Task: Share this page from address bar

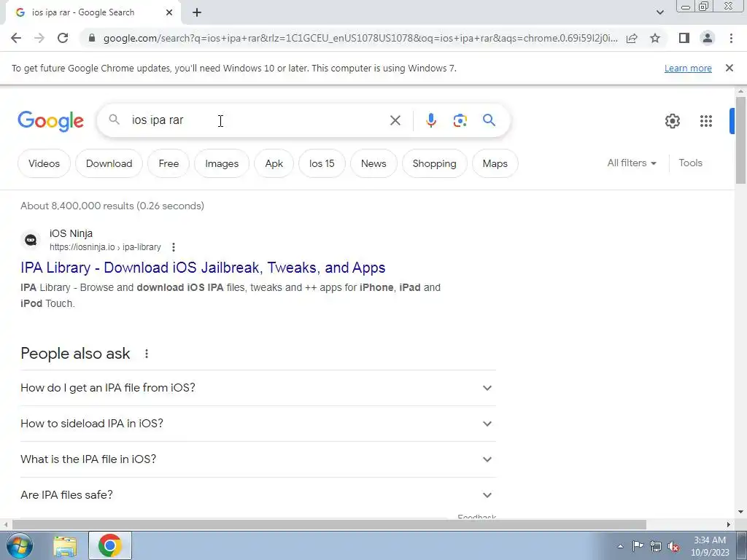Action: click(x=632, y=38)
